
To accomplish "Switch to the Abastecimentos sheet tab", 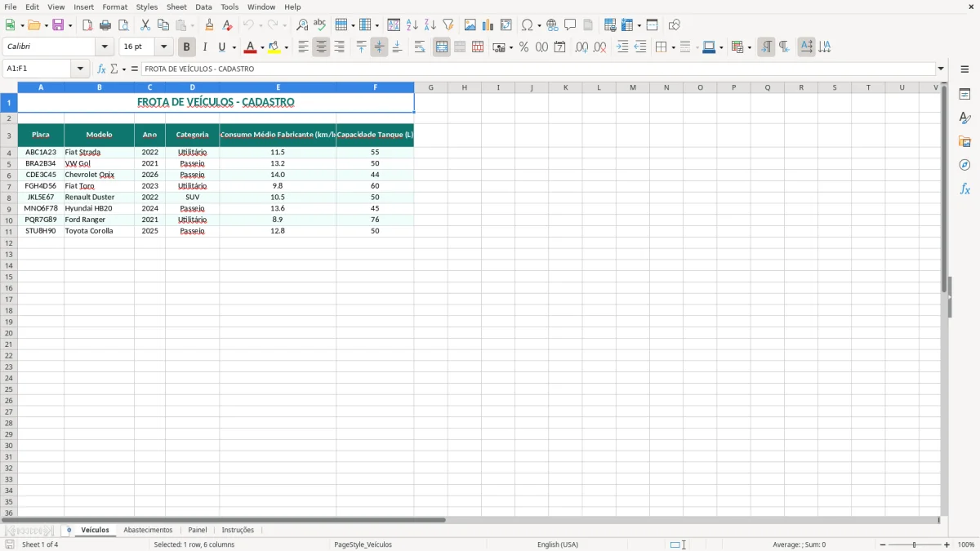I will [148, 530].
